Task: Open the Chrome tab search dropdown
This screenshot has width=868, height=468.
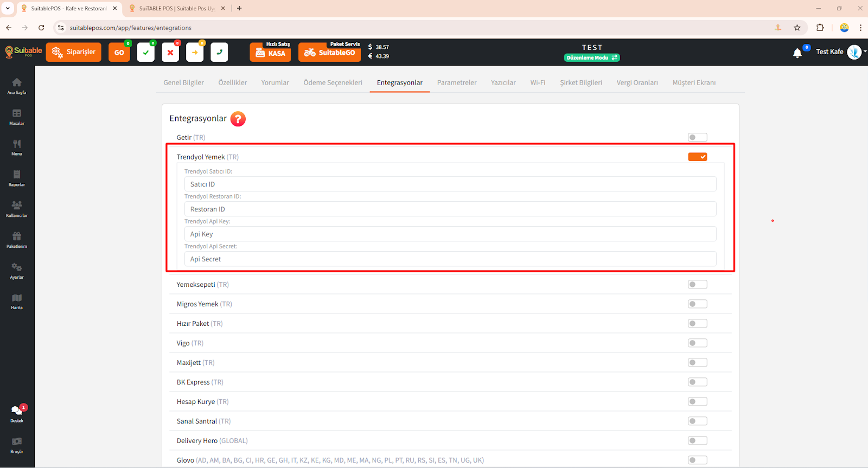Action: 8,8
